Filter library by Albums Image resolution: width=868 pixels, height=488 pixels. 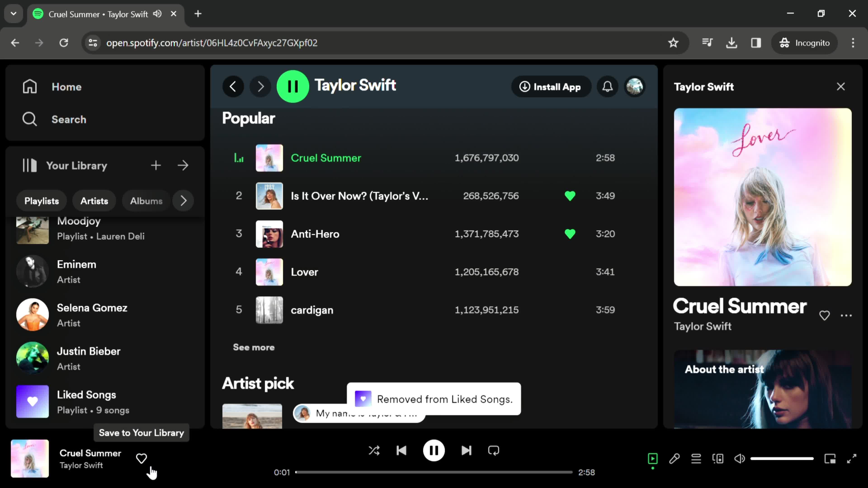[146, 201]
